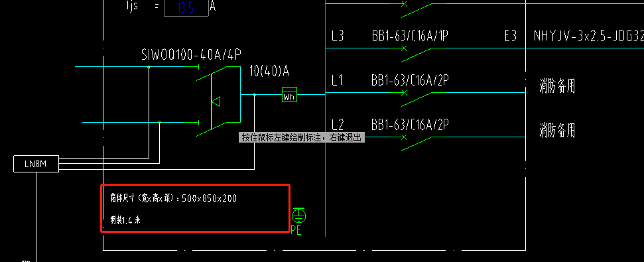The height and width of the screenshot is (262, 644).
Task: Click the drawing hint tooltip about the left mouse button
Action: (302, 137)
